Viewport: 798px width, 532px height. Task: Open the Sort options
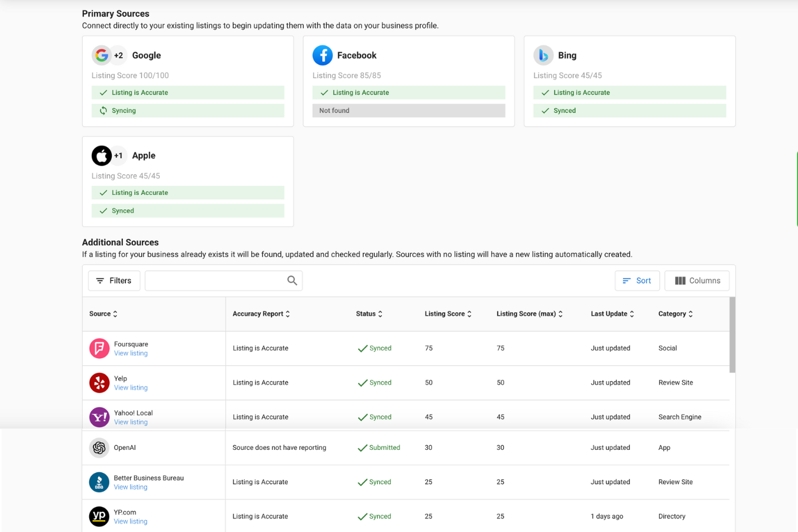coord(637,281)
